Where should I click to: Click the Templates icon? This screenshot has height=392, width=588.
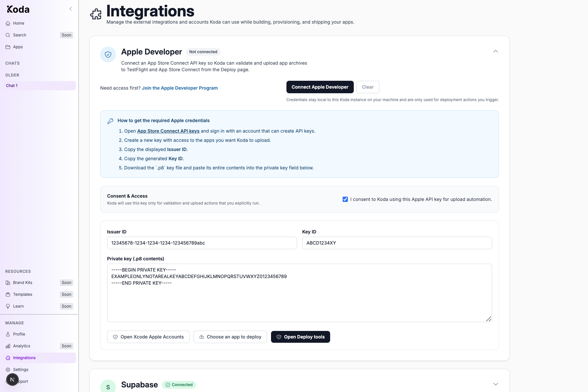point(8,294)
